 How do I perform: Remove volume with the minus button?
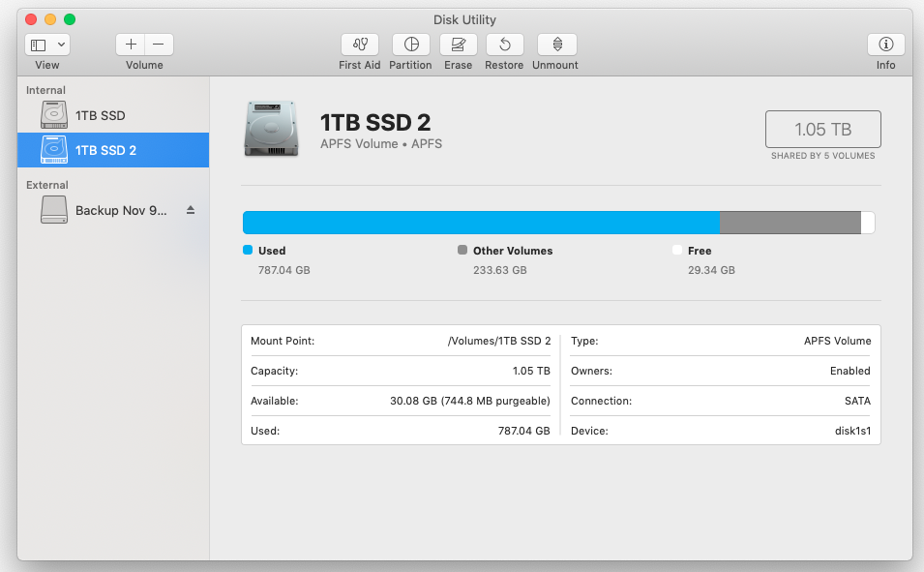pos(159,45)
